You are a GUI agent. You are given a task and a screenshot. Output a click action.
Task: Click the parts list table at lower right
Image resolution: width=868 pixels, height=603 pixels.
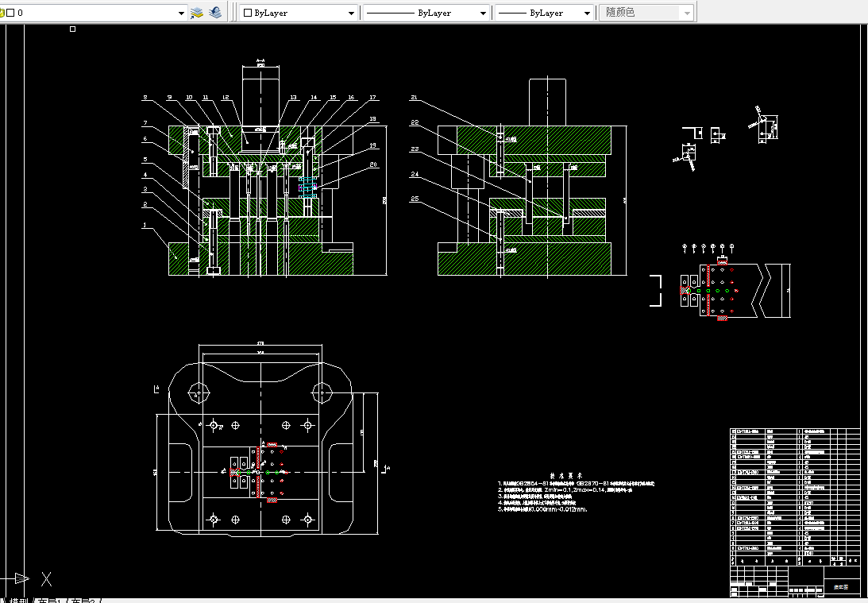[796, 497]
